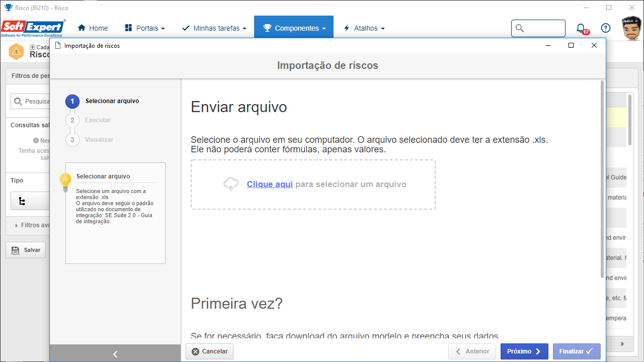Expand Filtros avançados section in background

pyautogui.click(x=33, y=225)
